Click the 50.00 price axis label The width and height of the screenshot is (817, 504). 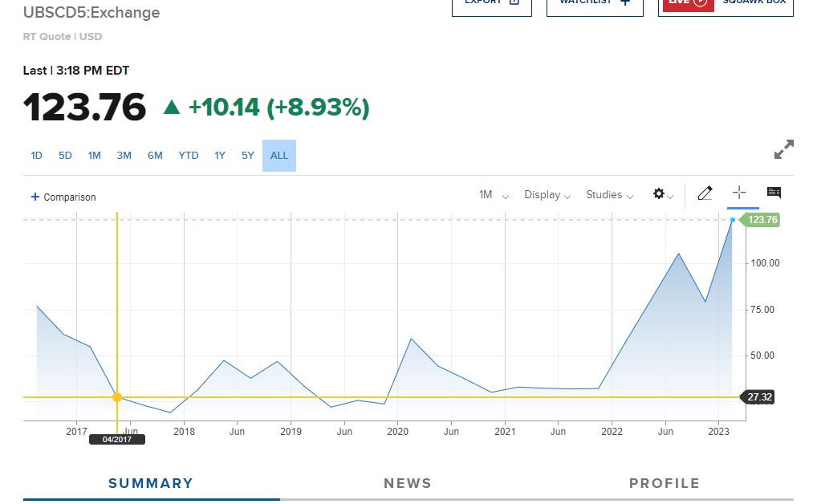tap(762, 356)
